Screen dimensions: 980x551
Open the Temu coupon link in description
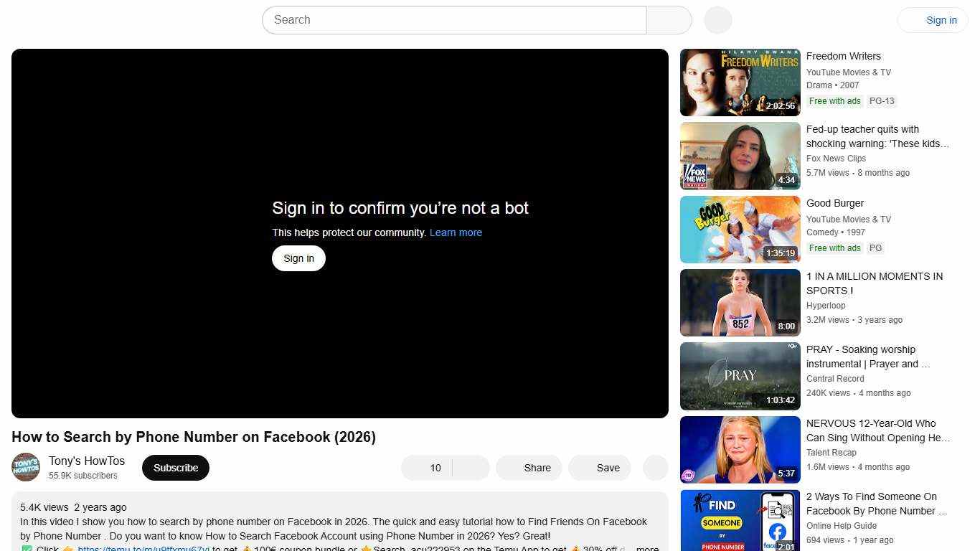[143, 548]
